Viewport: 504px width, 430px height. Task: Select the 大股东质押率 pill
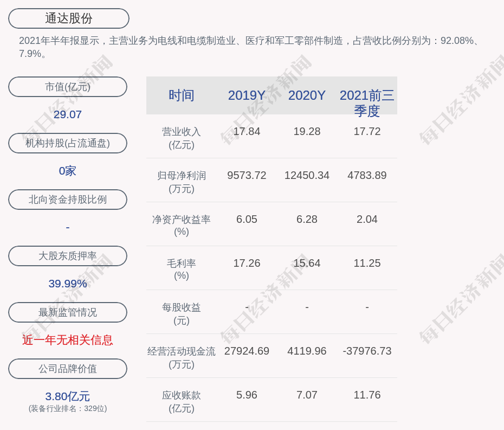point(68,256)
